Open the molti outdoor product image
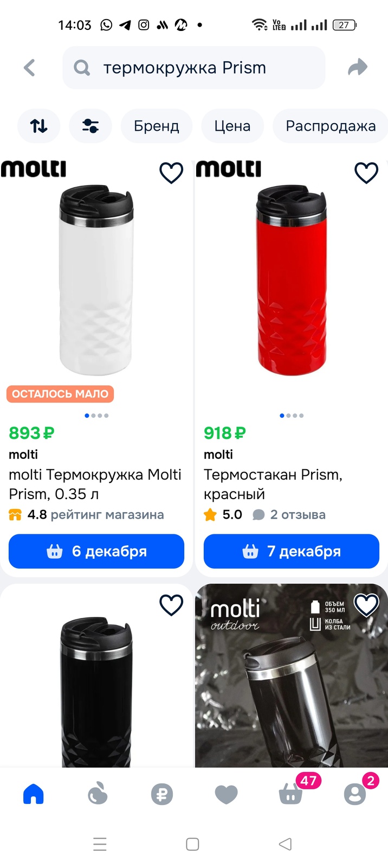388x868 pixels. click(x=292, y=684)
